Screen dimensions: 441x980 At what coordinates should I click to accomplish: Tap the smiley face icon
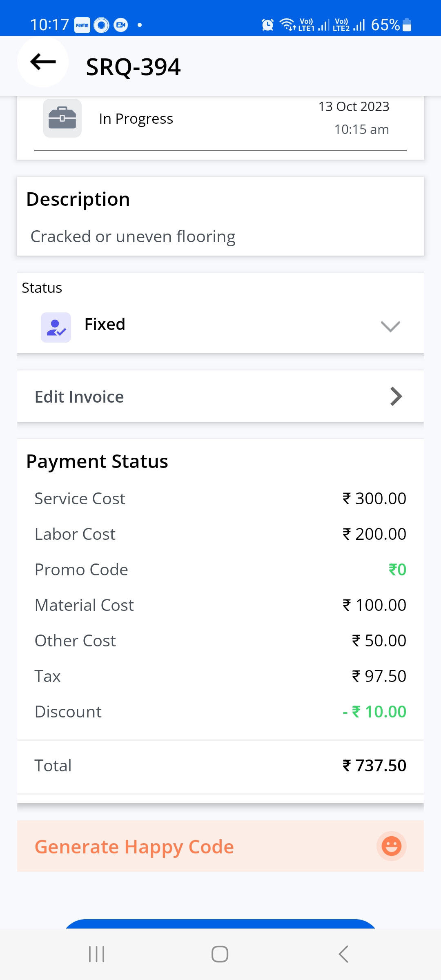coord(391,846)
